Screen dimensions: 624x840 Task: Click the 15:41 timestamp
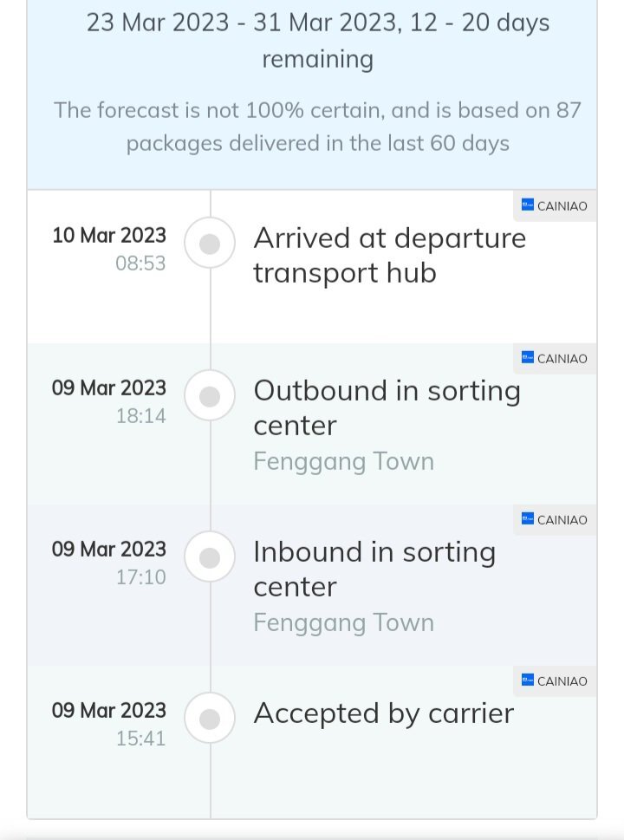[141, 739]
